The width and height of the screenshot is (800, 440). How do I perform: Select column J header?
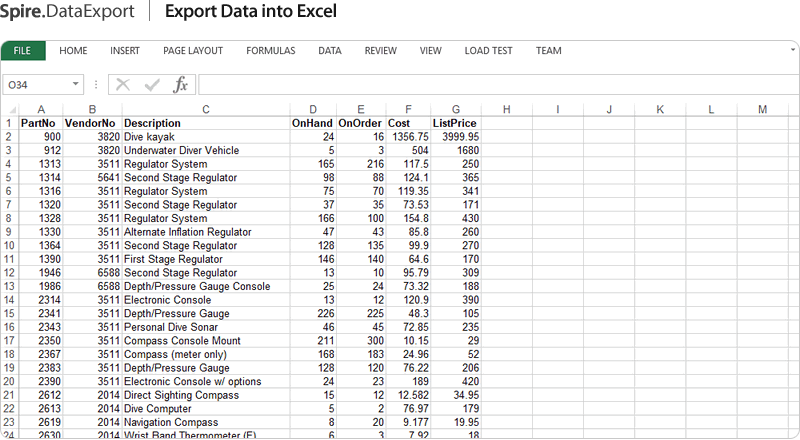609,109
